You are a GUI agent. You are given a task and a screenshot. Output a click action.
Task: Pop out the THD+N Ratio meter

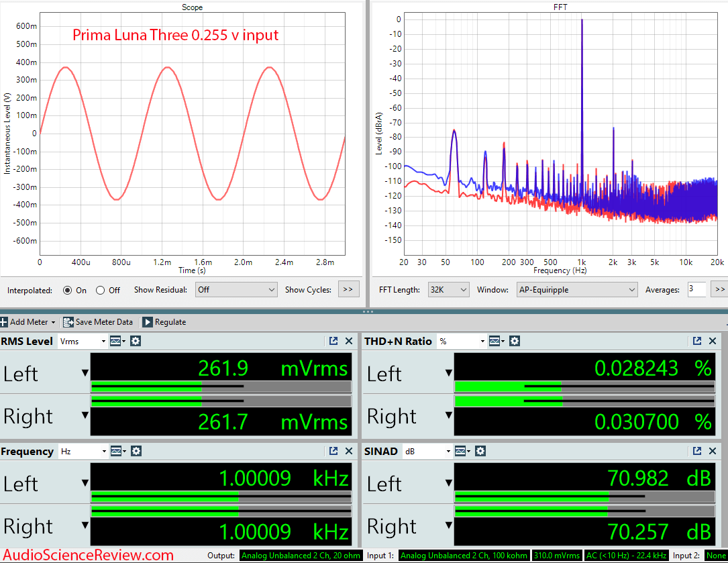(x=697, y=341)
